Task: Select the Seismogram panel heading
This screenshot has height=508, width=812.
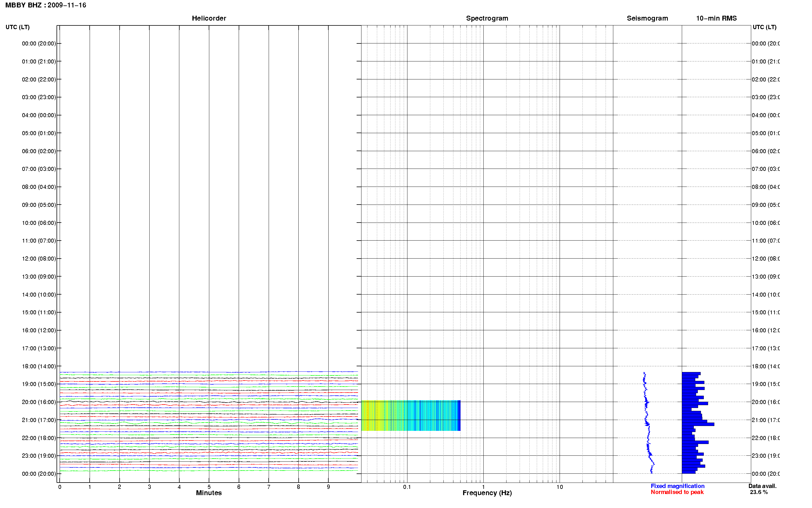Action: click(647, 18)
